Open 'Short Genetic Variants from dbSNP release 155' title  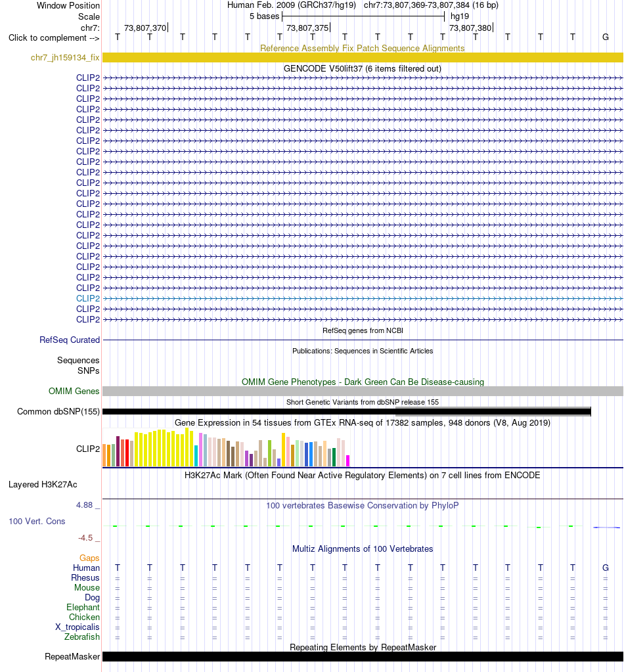(x=363, y=402)
